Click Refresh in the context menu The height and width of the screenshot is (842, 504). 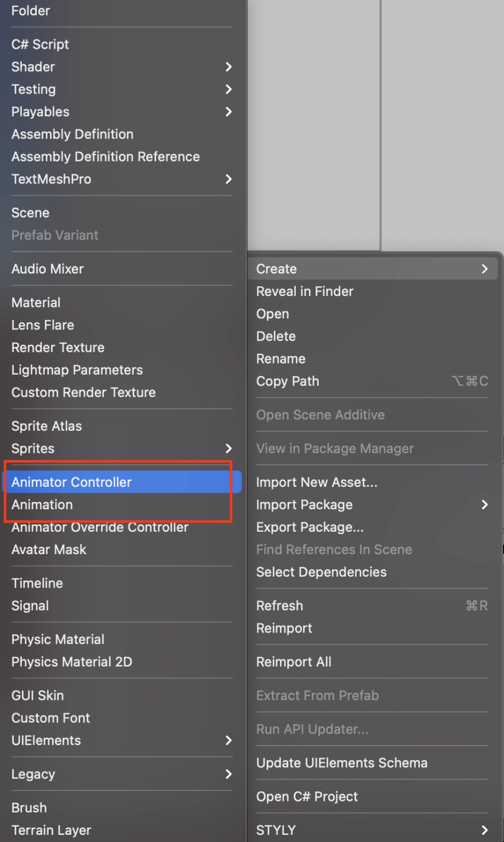click(x=279, y=606)
